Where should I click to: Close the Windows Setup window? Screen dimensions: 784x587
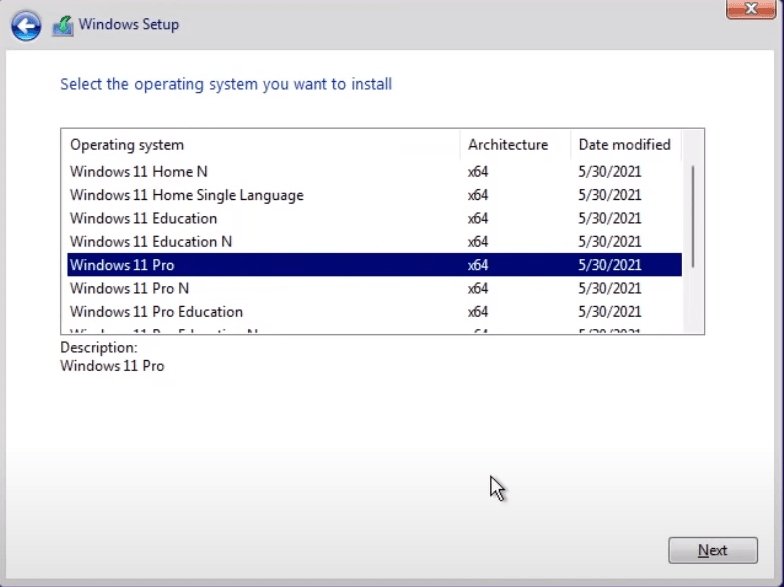(x=750, y=8)
